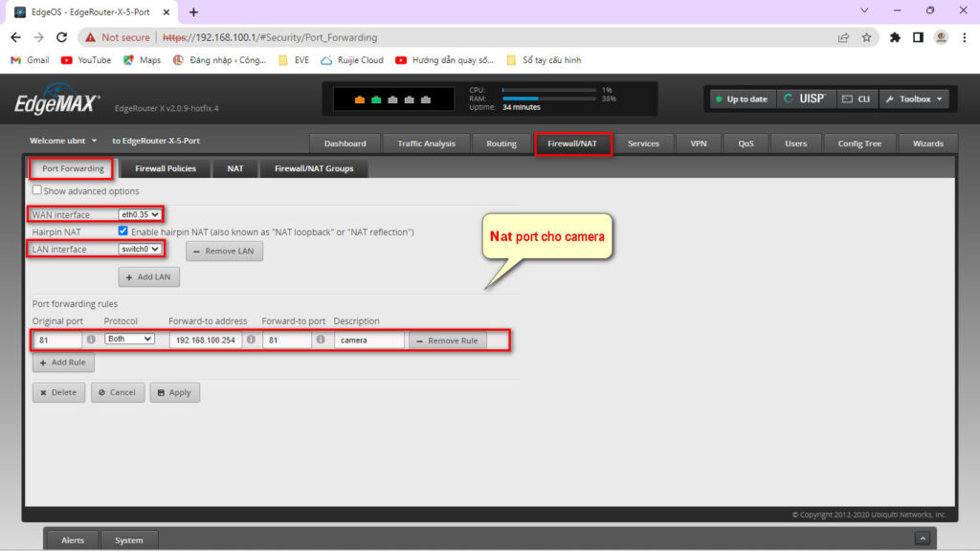Change the Protocol dropdown set to Both
This screenshot has height=551, width=980.
pos(129,340)
